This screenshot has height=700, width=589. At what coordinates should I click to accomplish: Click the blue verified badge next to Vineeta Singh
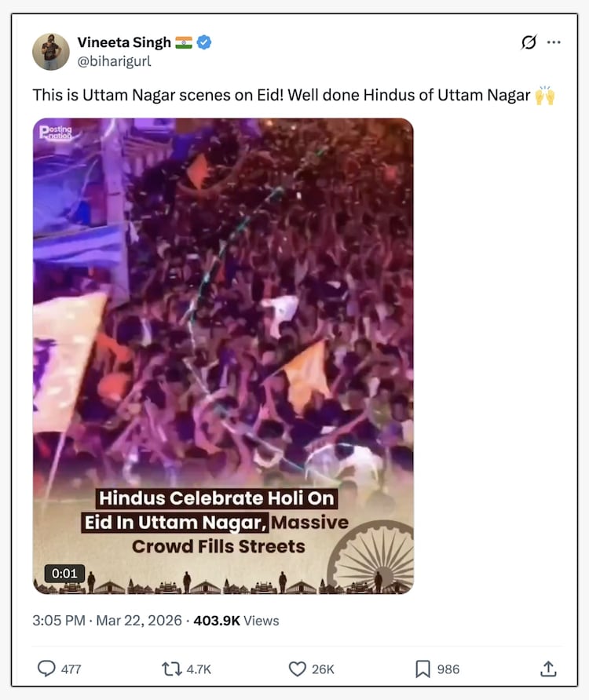pyautogui.click(x=205, y=42)
